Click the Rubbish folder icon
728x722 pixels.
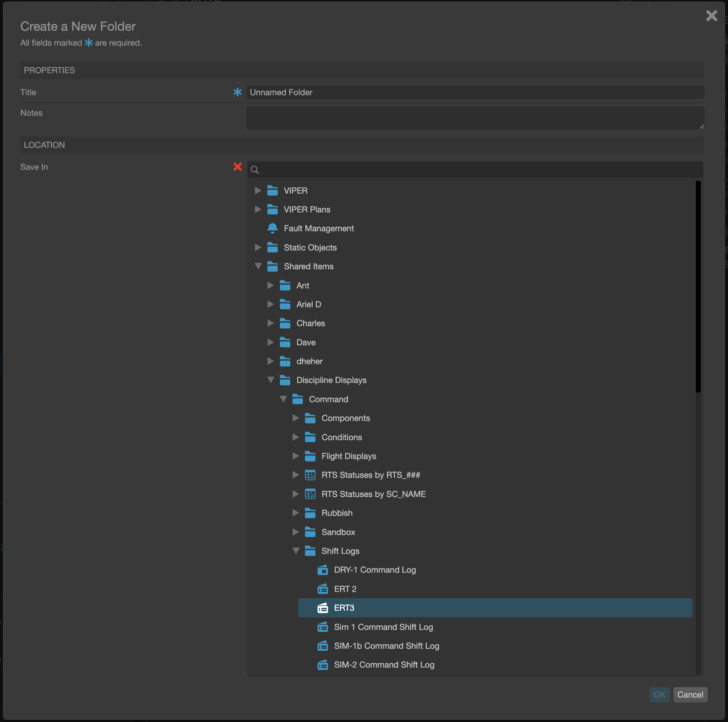311,513
